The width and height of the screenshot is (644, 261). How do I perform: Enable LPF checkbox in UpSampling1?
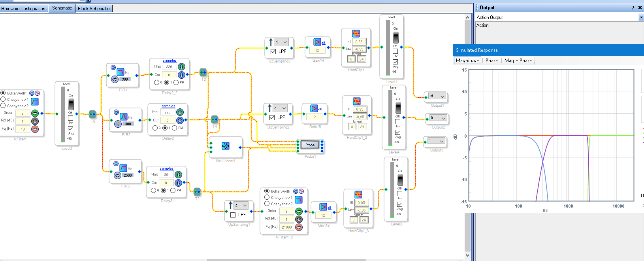233,215
